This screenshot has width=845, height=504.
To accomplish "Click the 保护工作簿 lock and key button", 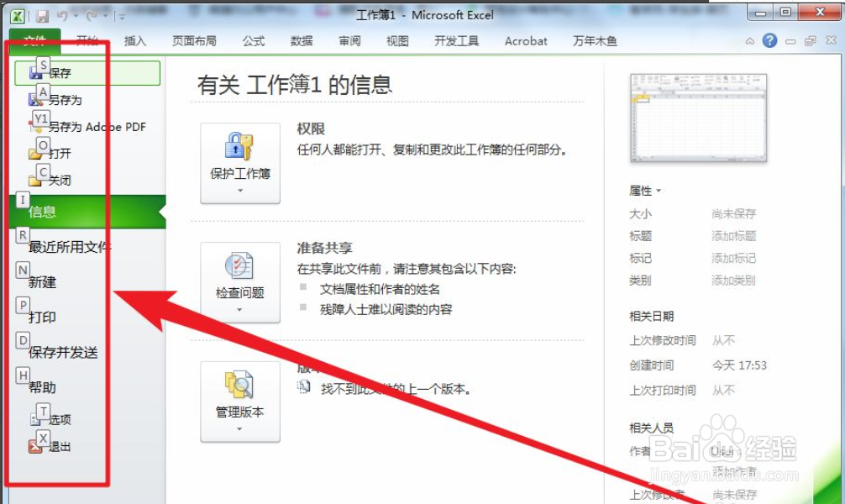I will coord(240,163).
